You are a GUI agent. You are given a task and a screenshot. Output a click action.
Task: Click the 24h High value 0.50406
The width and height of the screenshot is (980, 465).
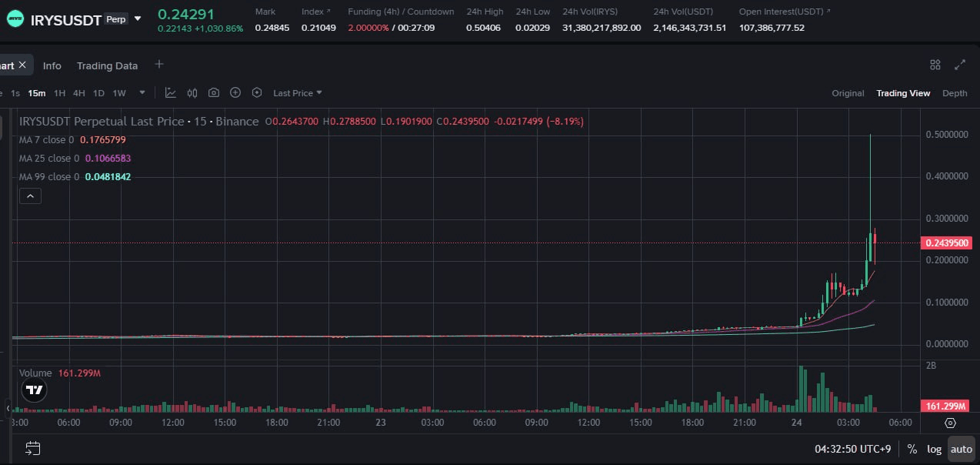pyautogui.click(x=483, y=28)
